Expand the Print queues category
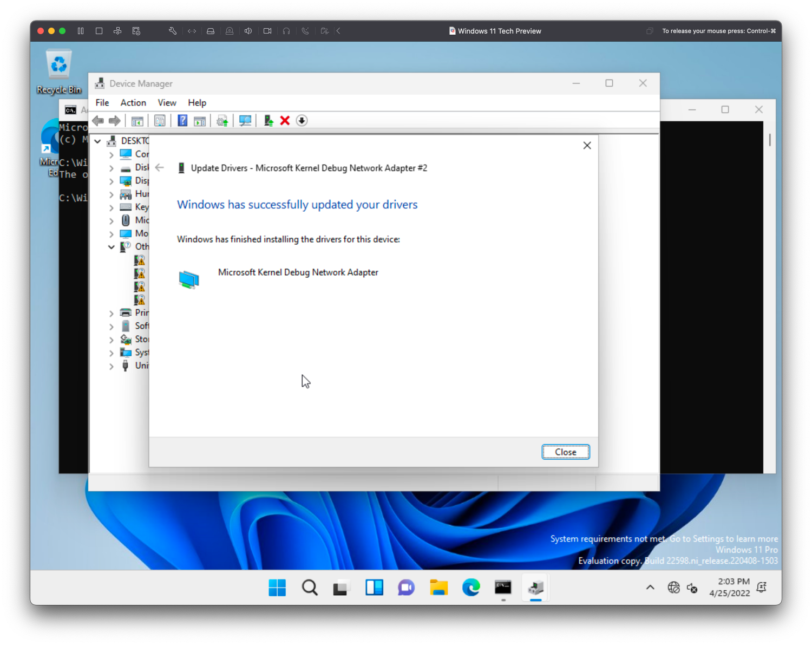812x645 pixels. point(112,313)
